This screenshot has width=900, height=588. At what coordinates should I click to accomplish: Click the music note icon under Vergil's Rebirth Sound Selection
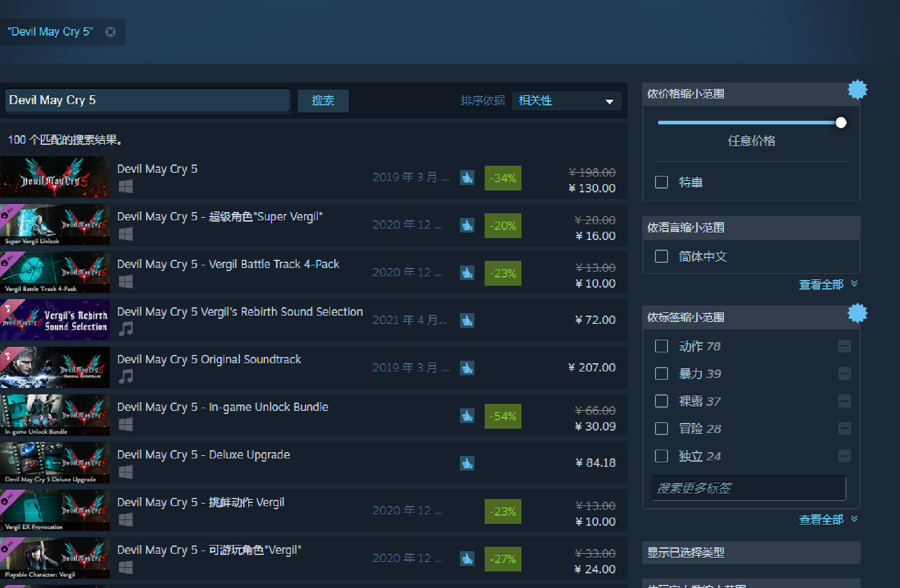point(126,329)
